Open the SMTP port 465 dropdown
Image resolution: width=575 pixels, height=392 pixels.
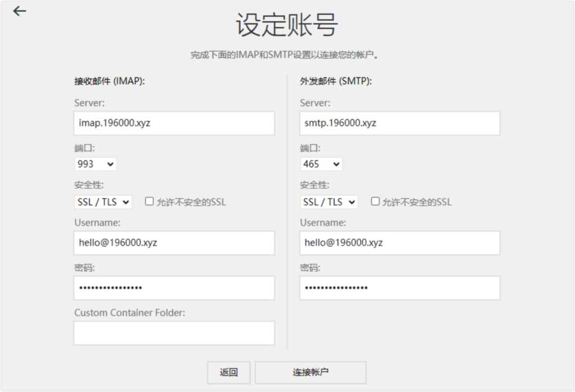point(321,164)
